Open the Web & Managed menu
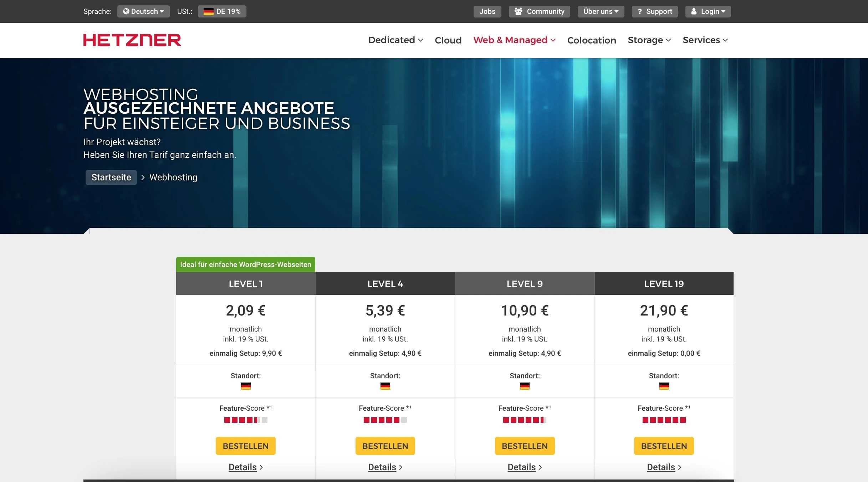 coord(514,40)
